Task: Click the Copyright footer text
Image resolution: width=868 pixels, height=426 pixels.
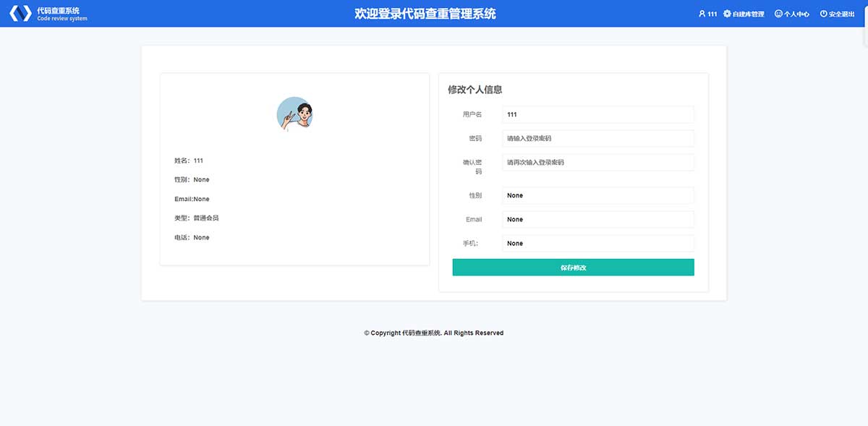Action: point(433,333)
